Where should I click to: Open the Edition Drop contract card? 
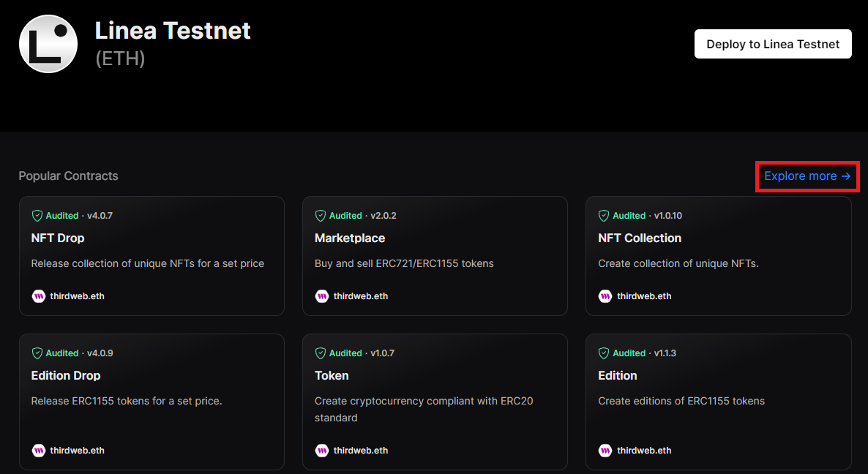click(x=151, y=402)
